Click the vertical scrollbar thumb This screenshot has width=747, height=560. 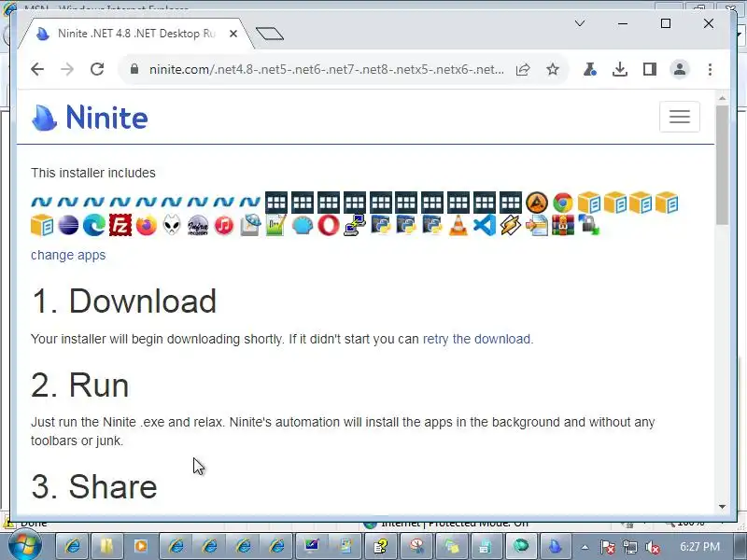[x=722, y=165]
